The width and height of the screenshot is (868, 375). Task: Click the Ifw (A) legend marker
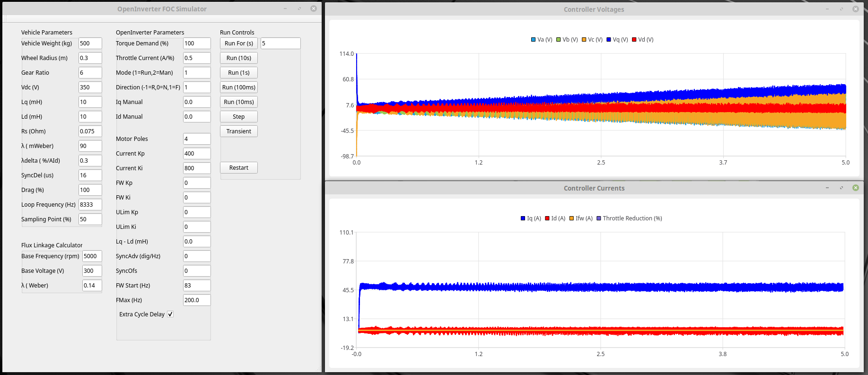point(571,218)
